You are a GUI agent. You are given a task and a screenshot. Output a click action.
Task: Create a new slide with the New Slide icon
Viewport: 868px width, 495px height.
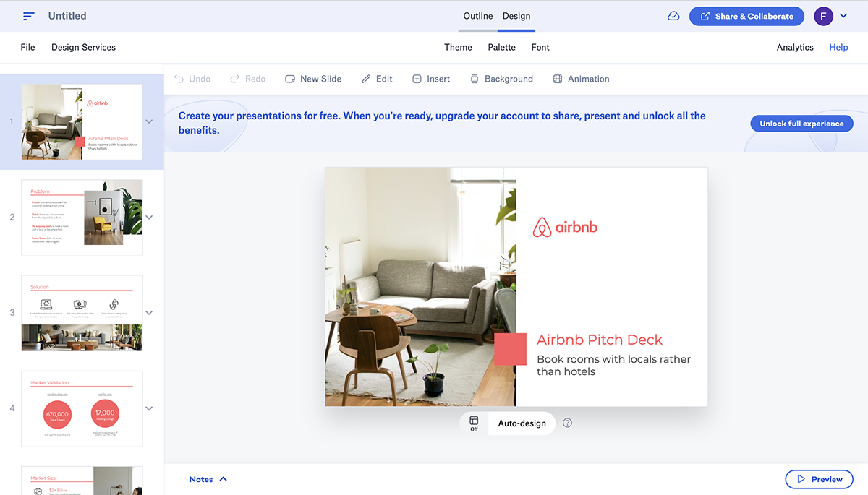291,78
